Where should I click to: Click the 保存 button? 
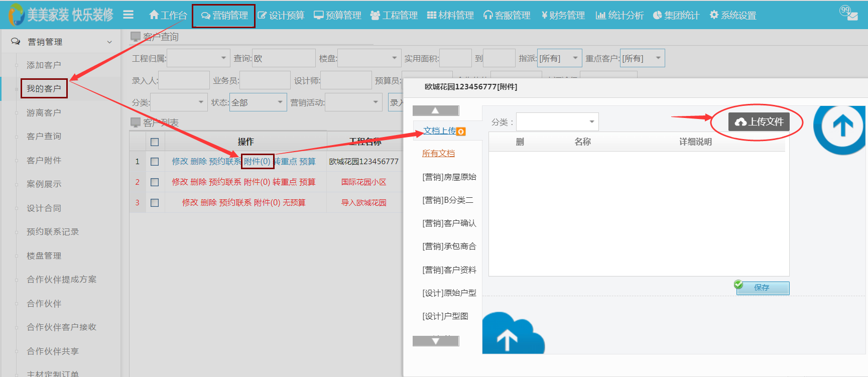pyautogui.click(x=762, y=288)
